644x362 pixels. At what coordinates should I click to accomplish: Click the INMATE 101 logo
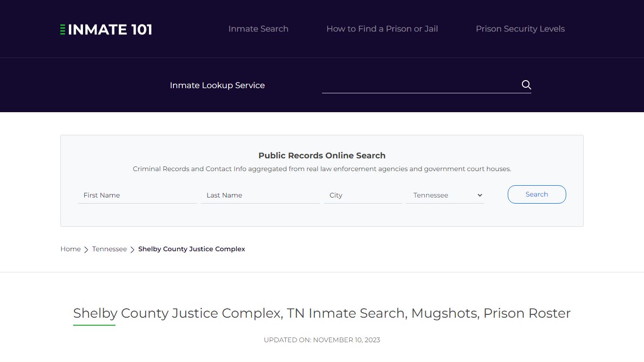106,29
